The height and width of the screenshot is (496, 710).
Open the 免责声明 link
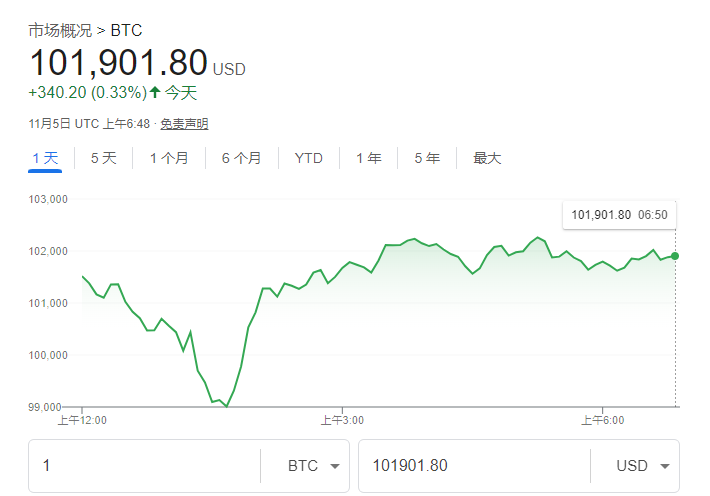(x=185, y=124)
